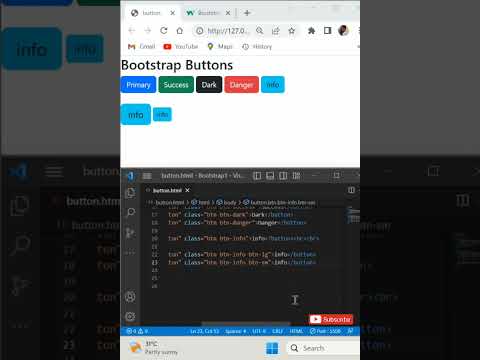Switch to the 'button' browser tab
This screenshot has height=360, width=480.
(151, 13)
